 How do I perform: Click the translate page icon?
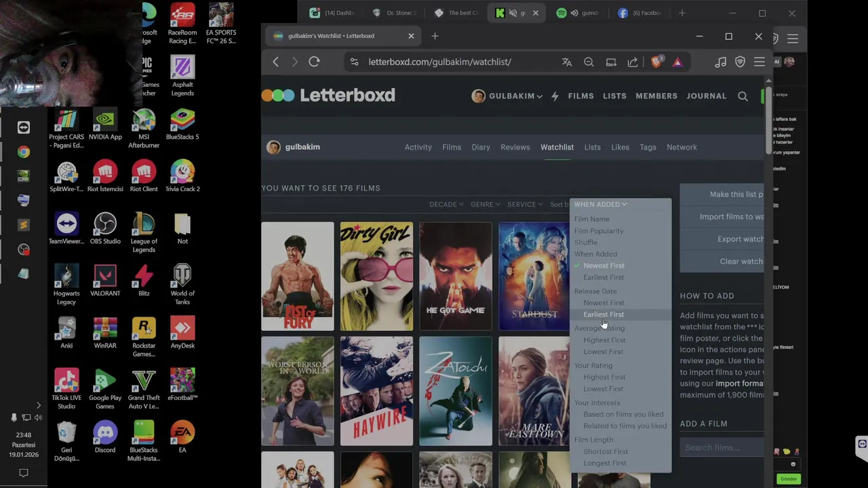567,62
